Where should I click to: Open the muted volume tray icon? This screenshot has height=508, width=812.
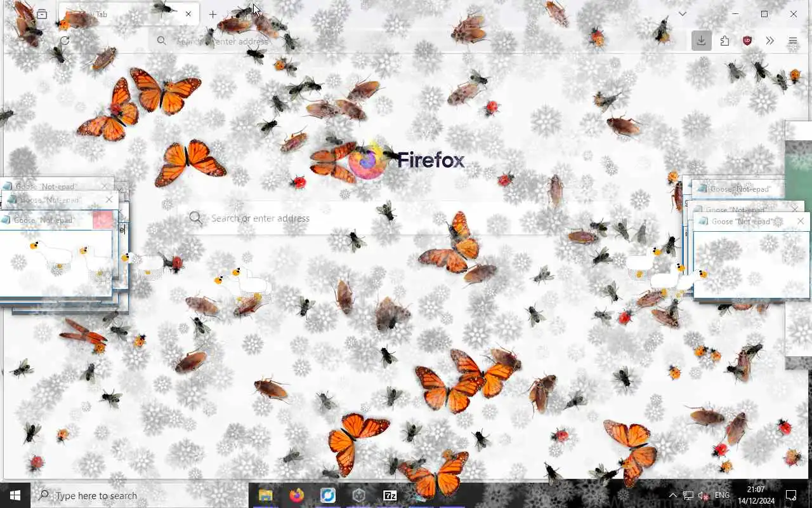click(x=703, y=495)
